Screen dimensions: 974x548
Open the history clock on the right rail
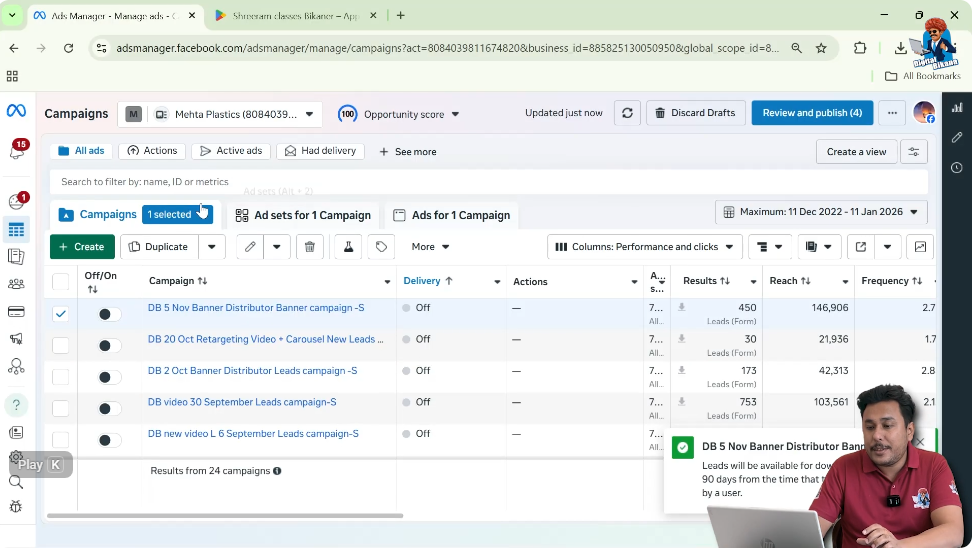pyautogui.click(x=957, y=168)
